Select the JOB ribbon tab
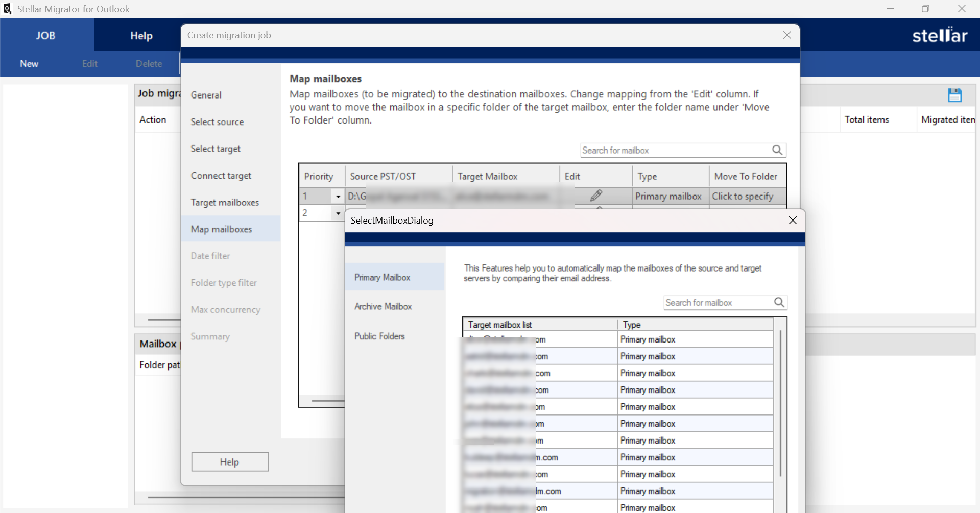 (45, 35)
